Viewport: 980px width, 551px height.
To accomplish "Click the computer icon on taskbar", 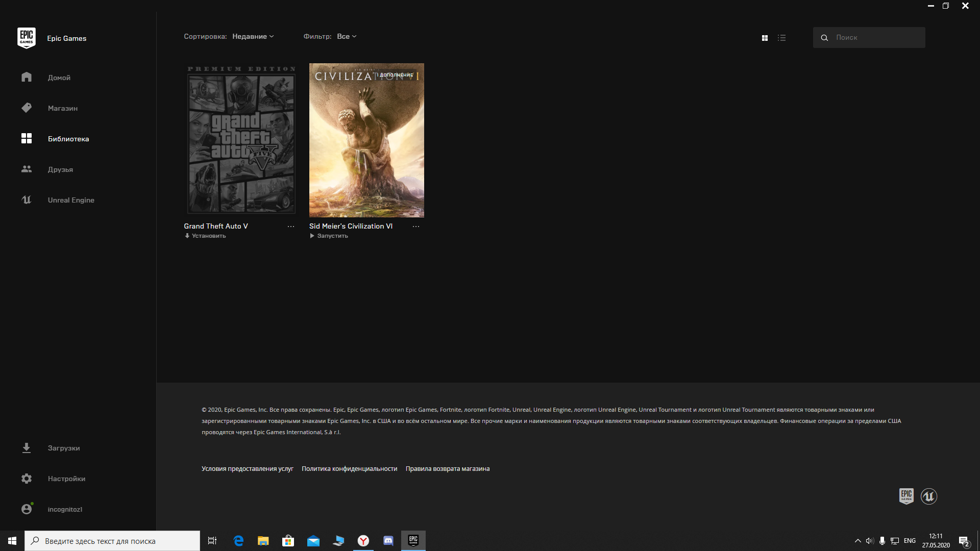I will (x=338, y=541).
